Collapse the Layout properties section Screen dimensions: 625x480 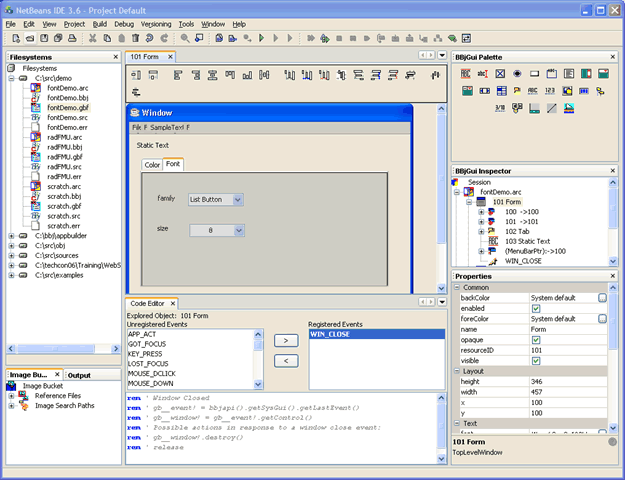point(457,371)
